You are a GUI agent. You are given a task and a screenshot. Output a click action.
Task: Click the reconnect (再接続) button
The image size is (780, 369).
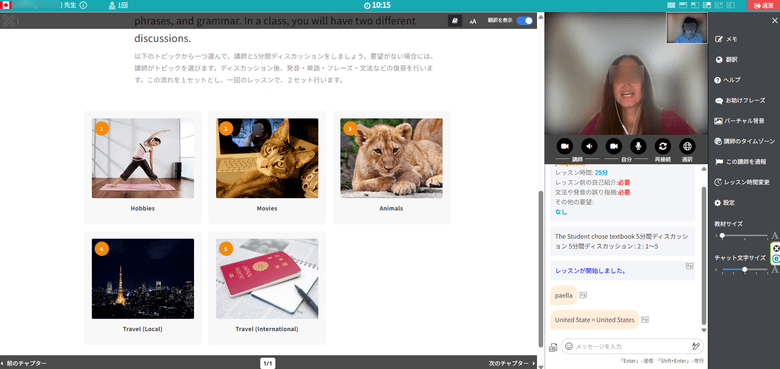coord(663,146)
